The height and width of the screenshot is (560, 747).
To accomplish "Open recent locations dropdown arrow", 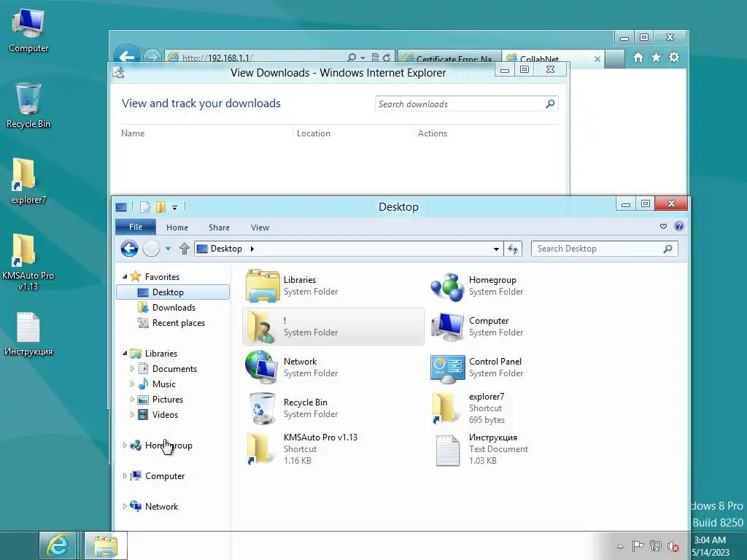I will tap(168, 249).
